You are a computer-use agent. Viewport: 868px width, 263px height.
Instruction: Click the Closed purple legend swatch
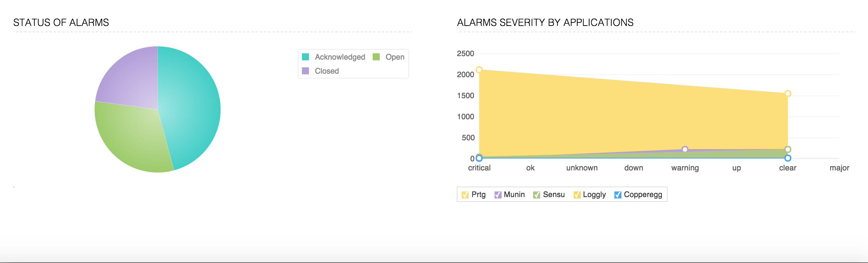(x=305, y=71)
